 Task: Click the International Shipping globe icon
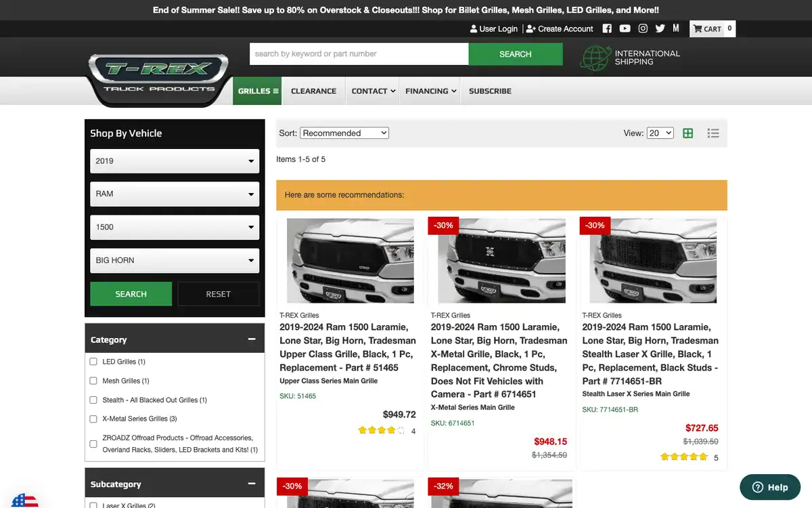coord(595,58)
